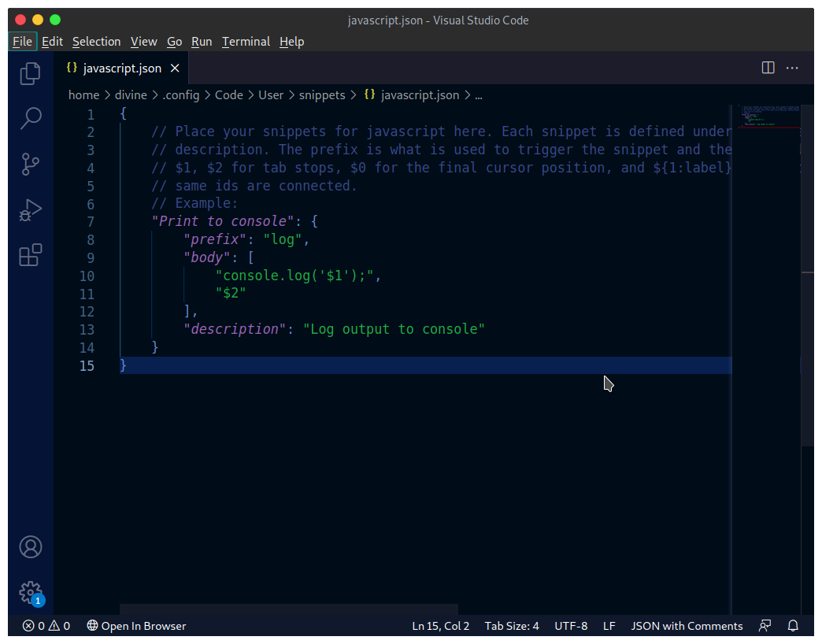Image resolution: width=822 pixels, height=644 pixels.
Task: Open the Source Control view
Action: tap(31, 164)
